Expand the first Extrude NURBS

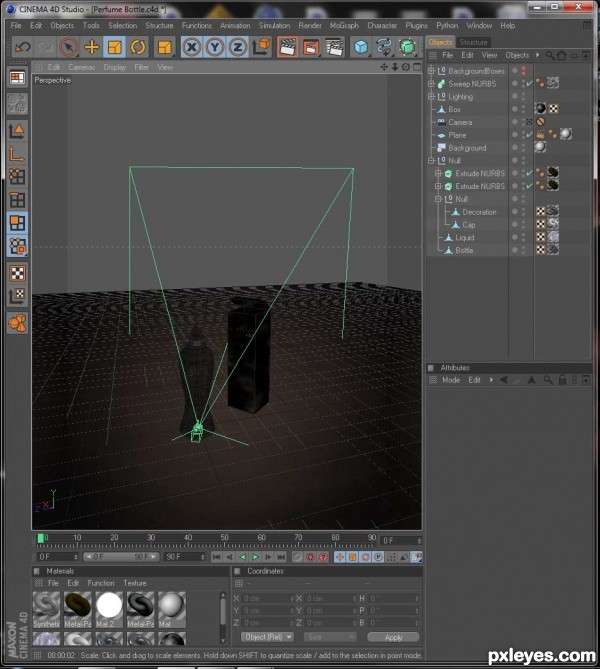[438, 173]
